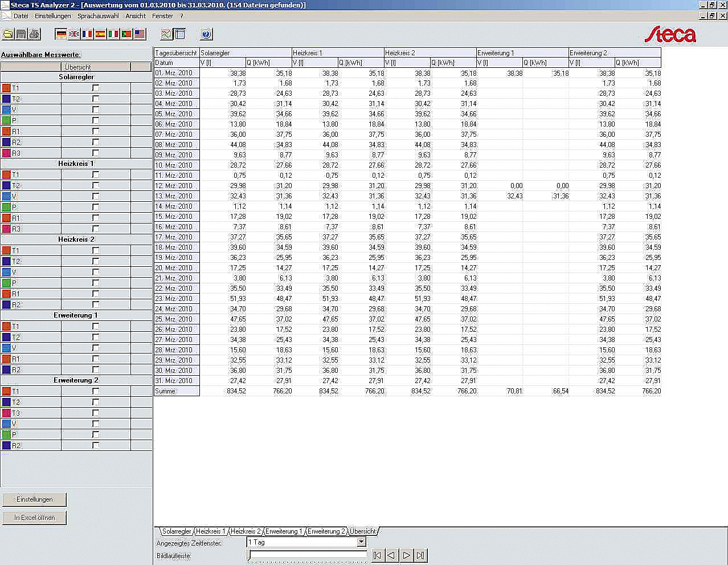This screenshot has height=565, width=728.
Task: Click the In Excel öffnen button
Action: coord(34,518)
